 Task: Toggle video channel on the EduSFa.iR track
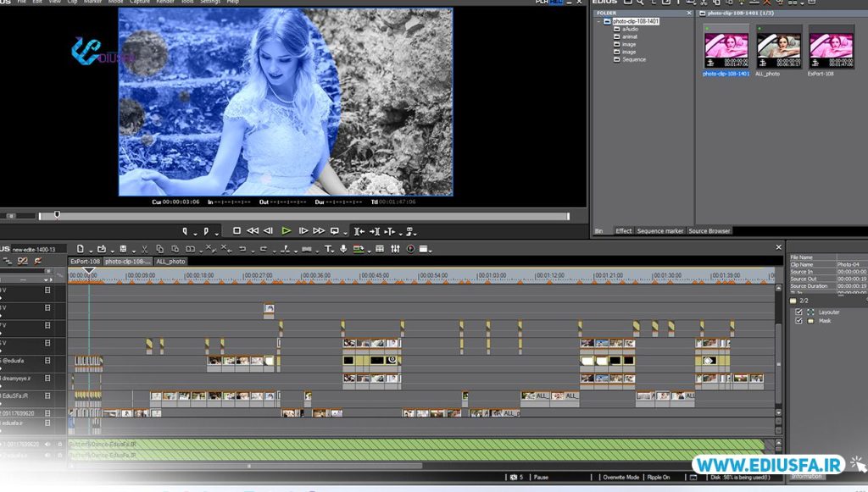47,395
